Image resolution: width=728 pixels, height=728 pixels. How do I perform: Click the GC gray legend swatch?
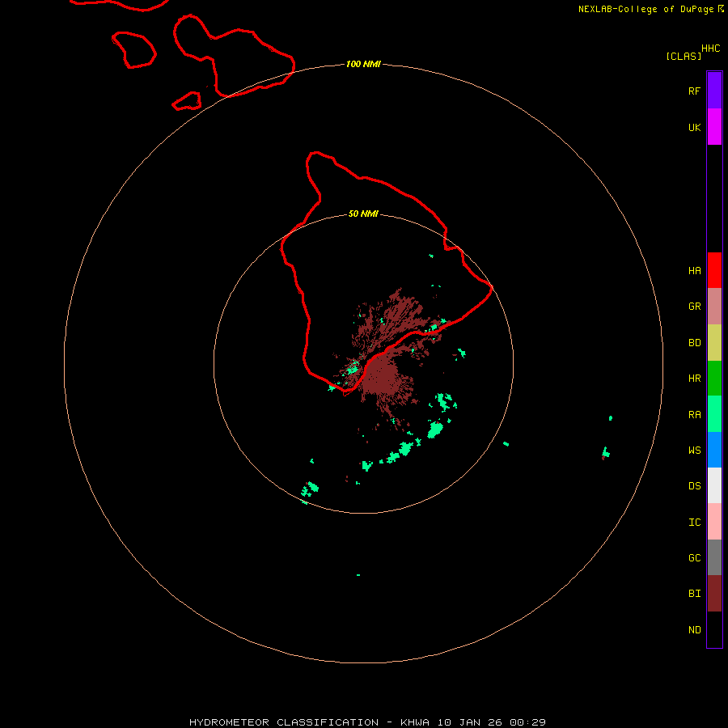pos(714,557)
